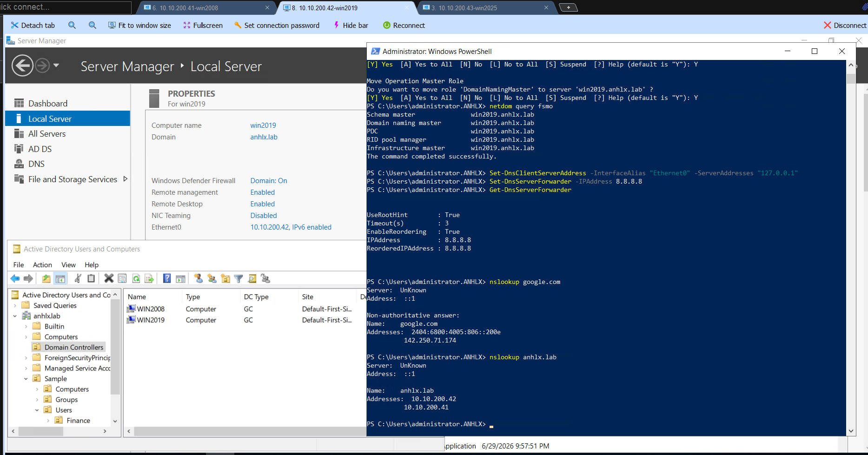The width and height of the screenshot is (868, 455).
Task: Refresh the Active Directory view
Action: click(136, 278)
